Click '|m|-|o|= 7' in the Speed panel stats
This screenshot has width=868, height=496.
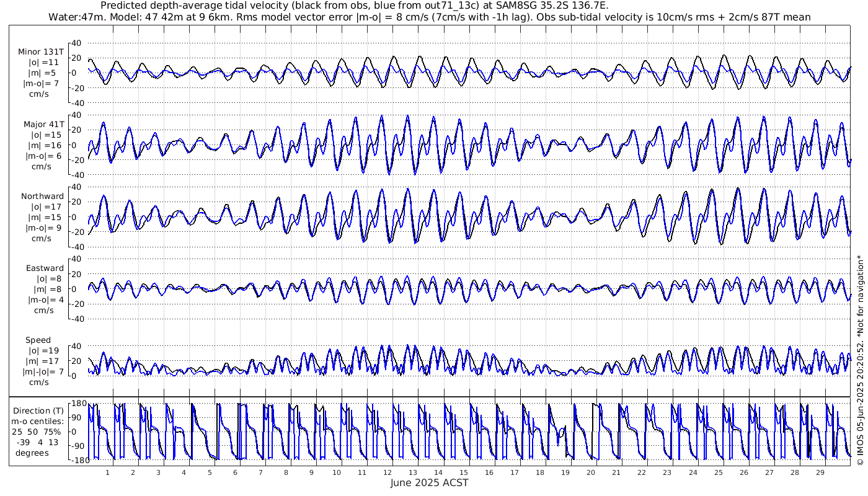coord(43,372)
